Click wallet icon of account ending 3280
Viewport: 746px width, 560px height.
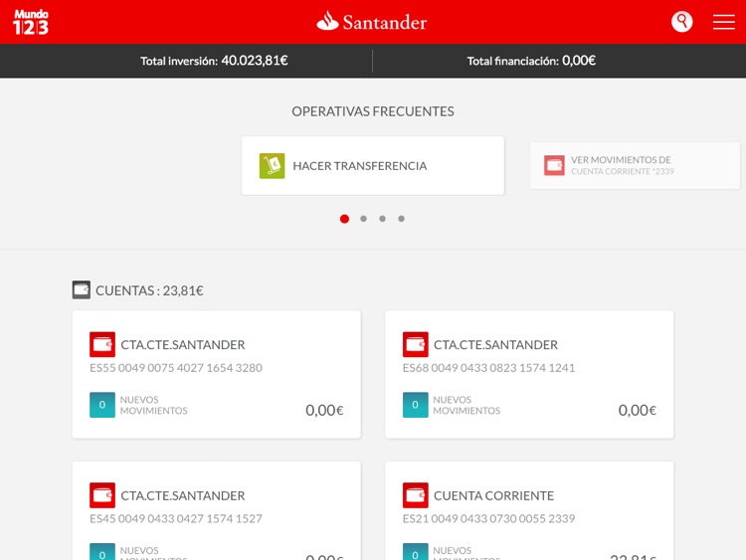[x=102, y=344]
